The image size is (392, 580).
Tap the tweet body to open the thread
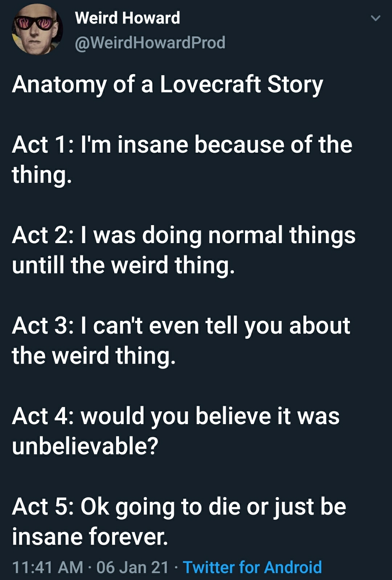181,291
